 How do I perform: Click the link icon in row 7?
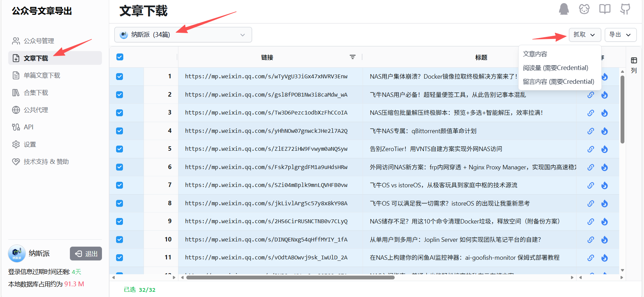pos(591,185)
